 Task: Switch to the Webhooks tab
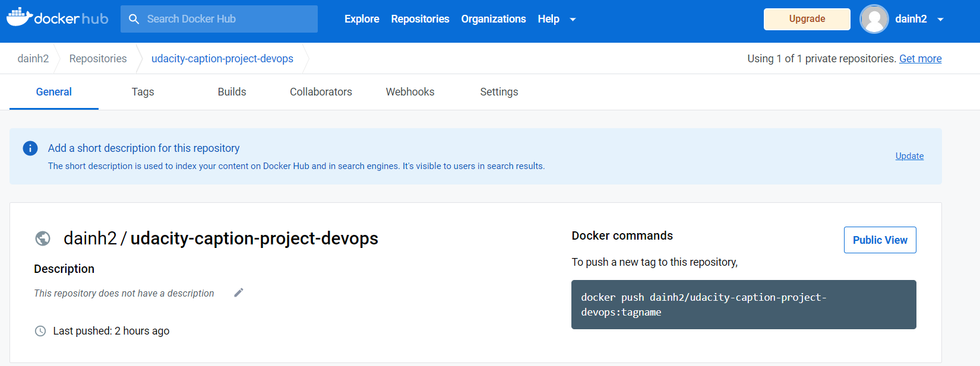click(410, 92)
